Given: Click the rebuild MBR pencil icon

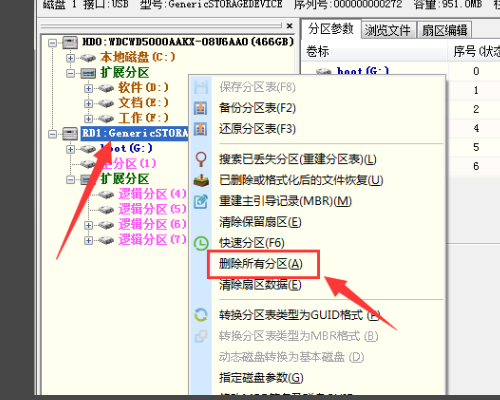Looking at the screenshot, I should (x=201, y=201).
